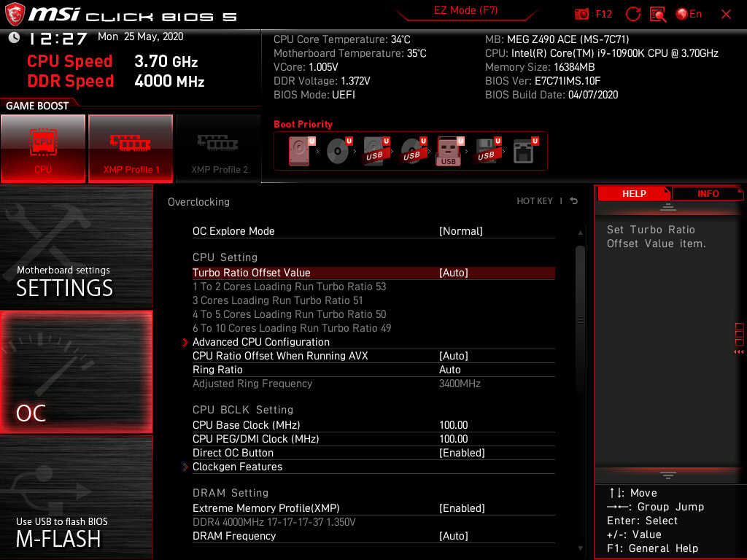The image size is (747, 560).
Task: Click the time display 12:27
Action: [58, 39]
